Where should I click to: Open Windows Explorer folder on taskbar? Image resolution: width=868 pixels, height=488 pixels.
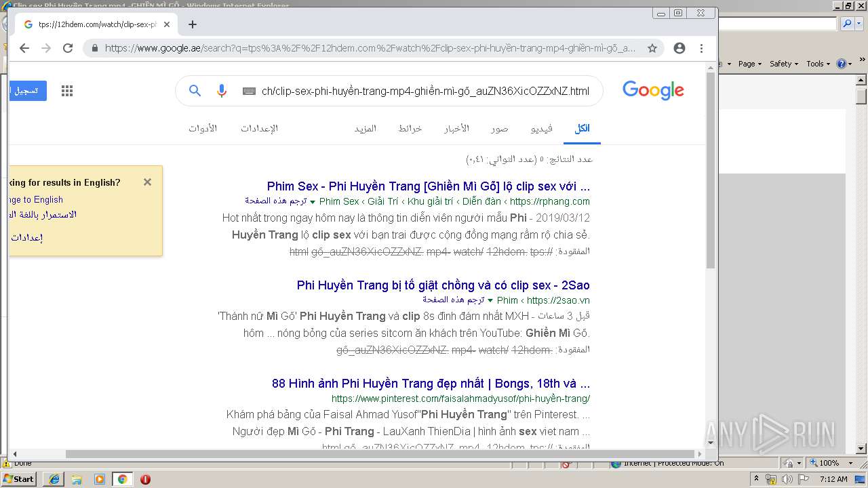pyautogui.click(x=77, y=479)
